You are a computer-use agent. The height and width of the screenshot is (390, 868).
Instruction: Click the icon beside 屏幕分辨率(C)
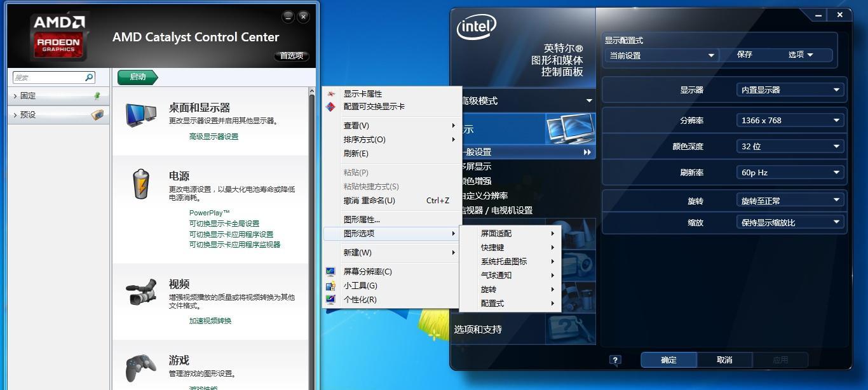click(330, 272)
